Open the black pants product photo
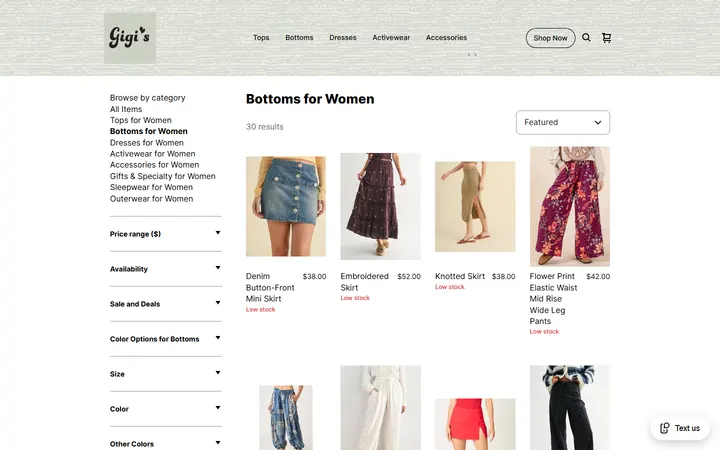The height and width of the screenshot is (450, 720). coord(569,408)
